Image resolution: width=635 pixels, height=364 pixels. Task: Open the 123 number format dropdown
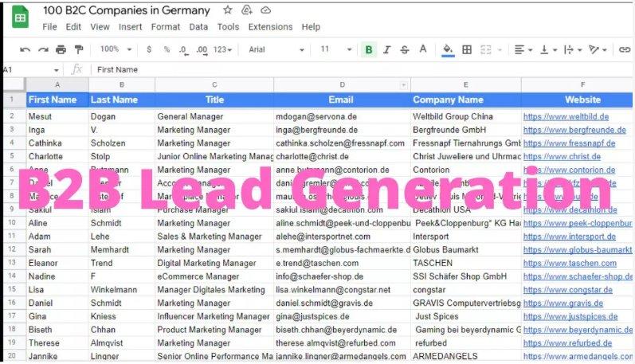pos(222,49)
